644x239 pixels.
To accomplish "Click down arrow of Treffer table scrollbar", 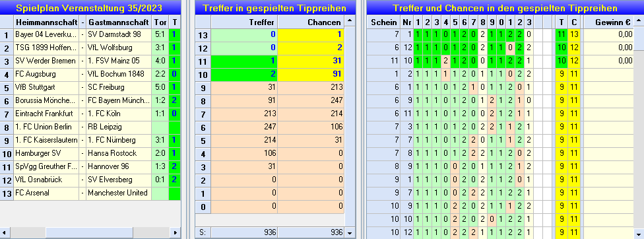I will tap(350, 232).
